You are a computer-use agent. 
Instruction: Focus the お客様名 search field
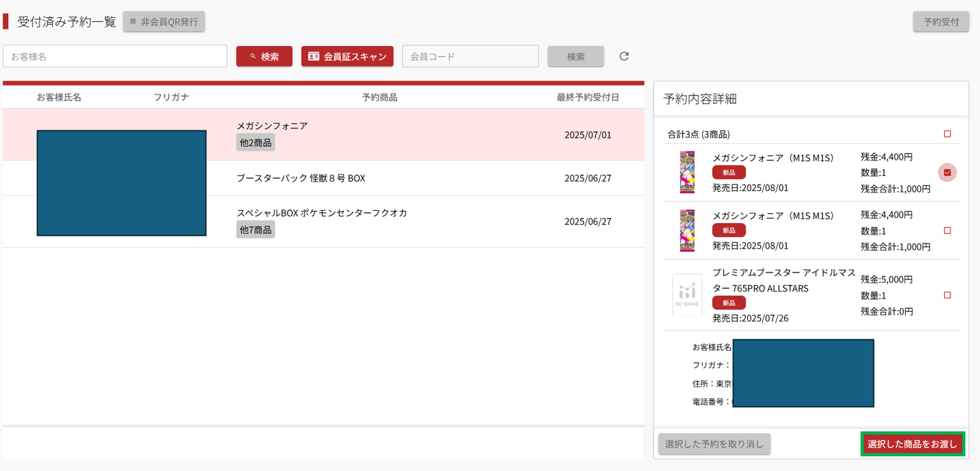(x=115, y=56)
